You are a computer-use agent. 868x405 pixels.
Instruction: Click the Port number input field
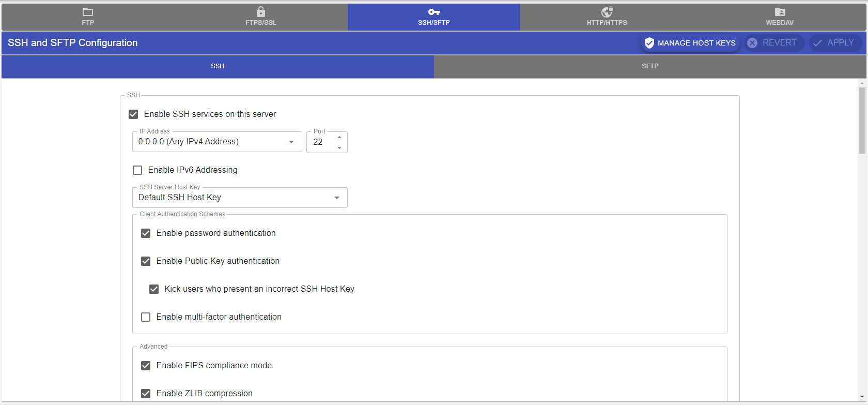(321, 142)
